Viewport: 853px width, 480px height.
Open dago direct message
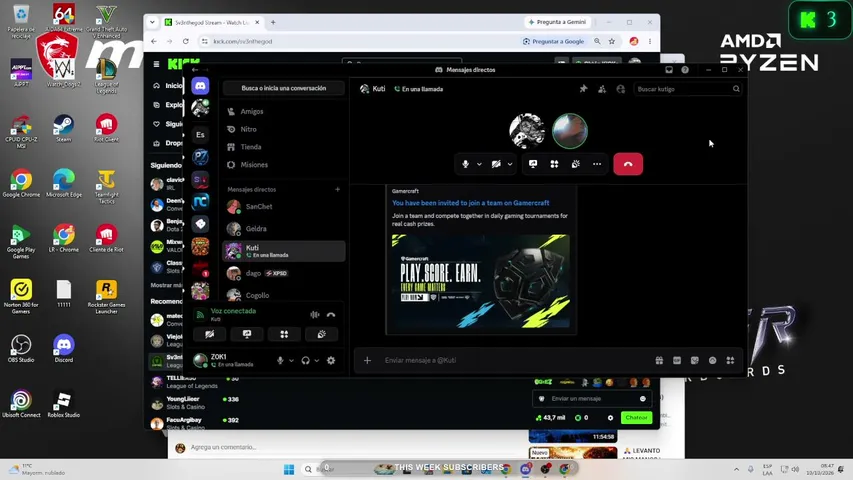pyautogui.click(x=283, y=273)
